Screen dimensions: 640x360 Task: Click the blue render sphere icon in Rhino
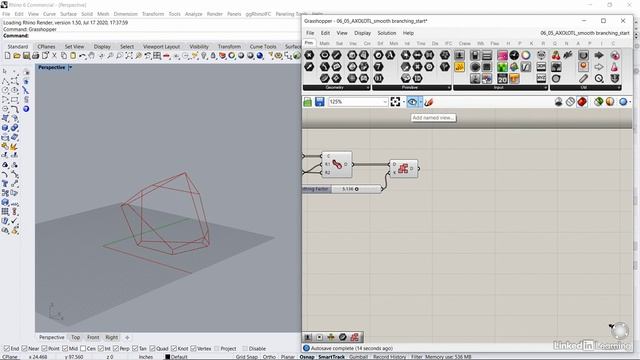[260, 56]
